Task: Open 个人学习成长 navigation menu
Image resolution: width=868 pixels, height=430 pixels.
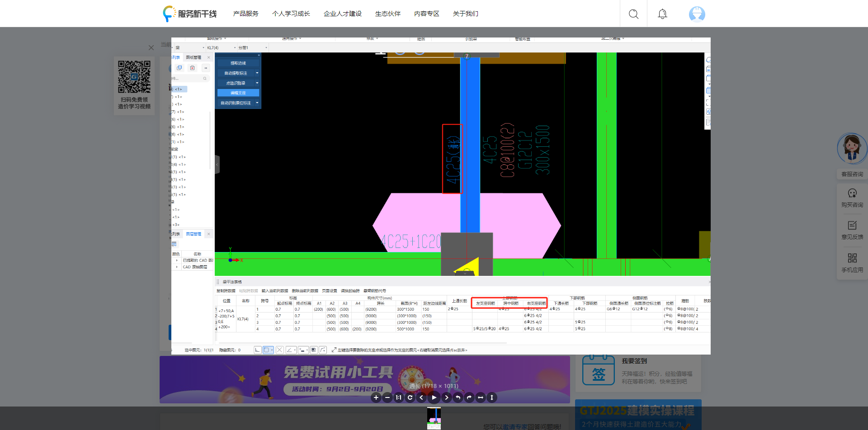Action: (291, 14)
